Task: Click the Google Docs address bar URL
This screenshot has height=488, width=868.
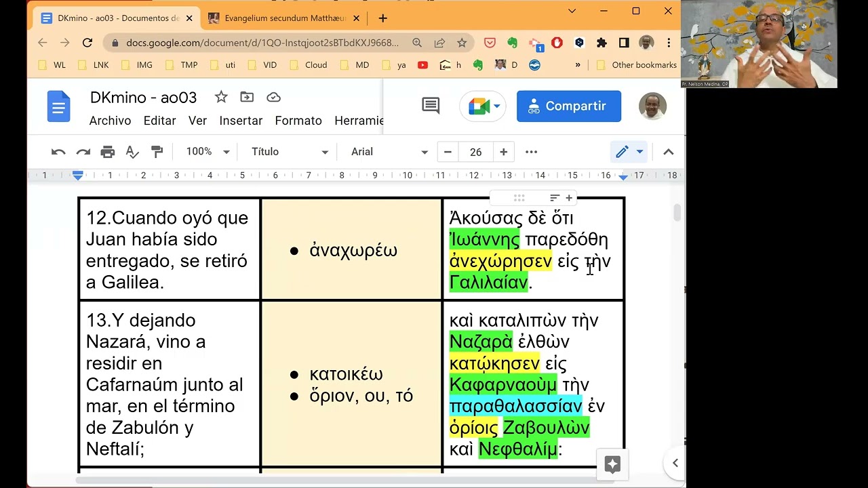Action: tap(262, 43)
